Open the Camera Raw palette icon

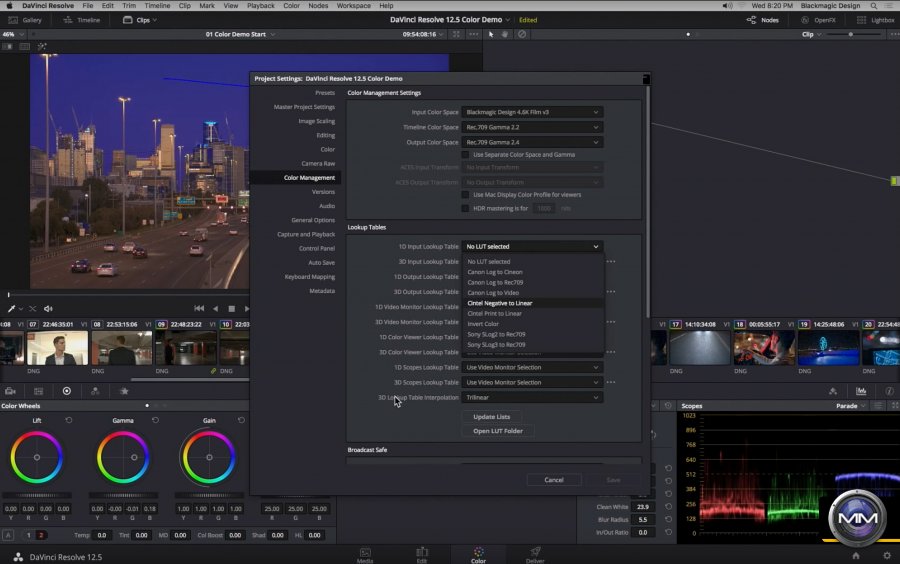coord(10,391)
